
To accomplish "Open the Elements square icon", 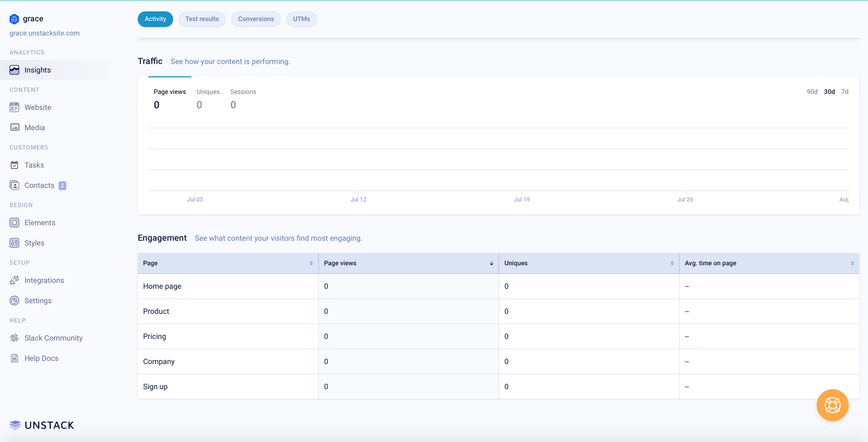I will tap(14, 223).
